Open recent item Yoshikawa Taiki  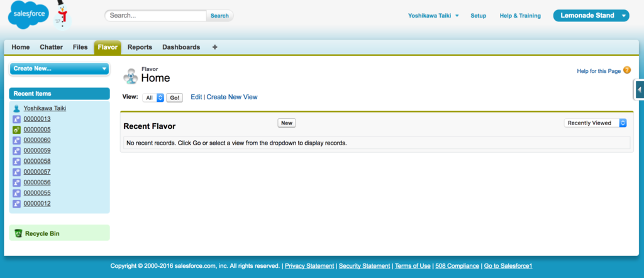(45, 108)
